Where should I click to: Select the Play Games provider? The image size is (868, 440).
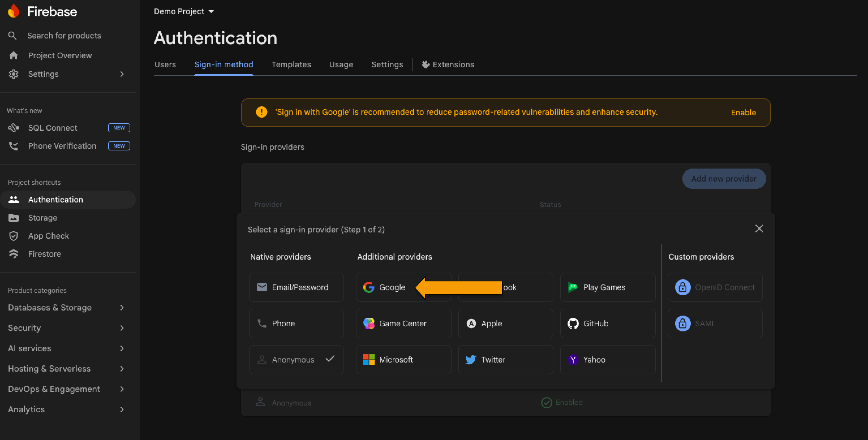(x=607, y=287)
